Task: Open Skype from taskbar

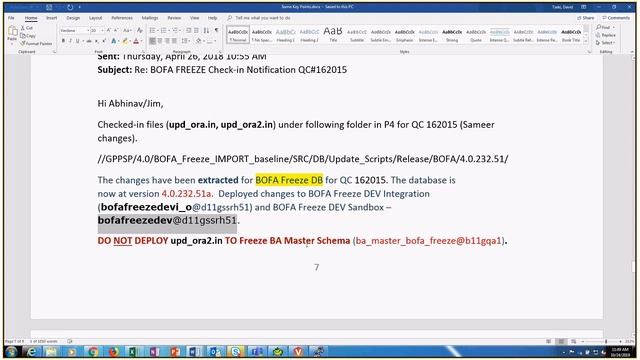Action: coord(236,351)
